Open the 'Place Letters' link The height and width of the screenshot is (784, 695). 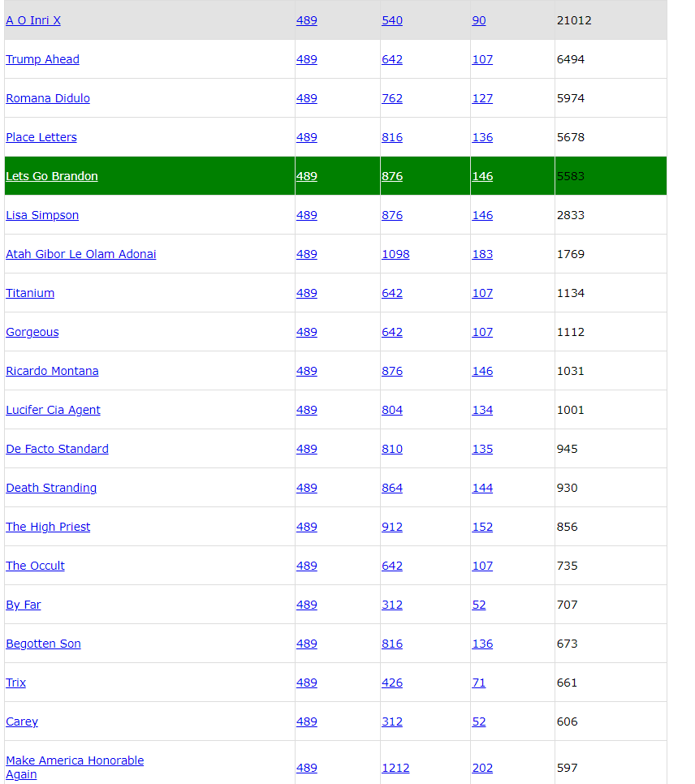(41, 137)
